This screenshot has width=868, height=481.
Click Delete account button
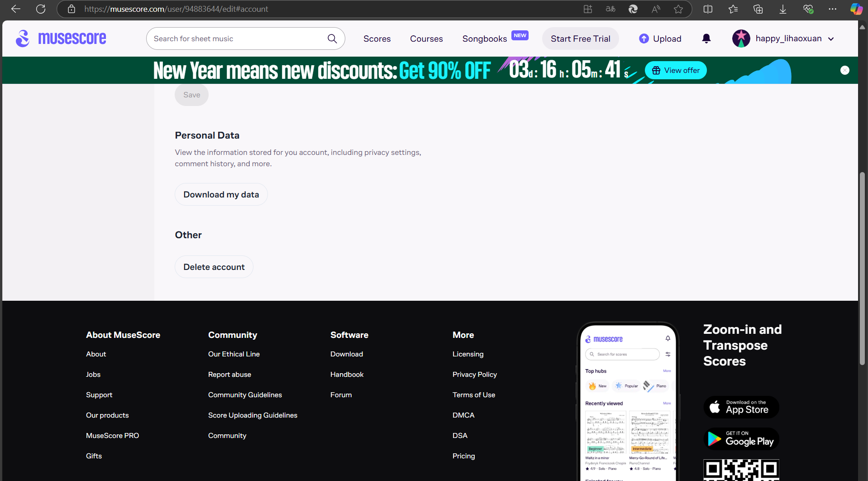(214, 267)
